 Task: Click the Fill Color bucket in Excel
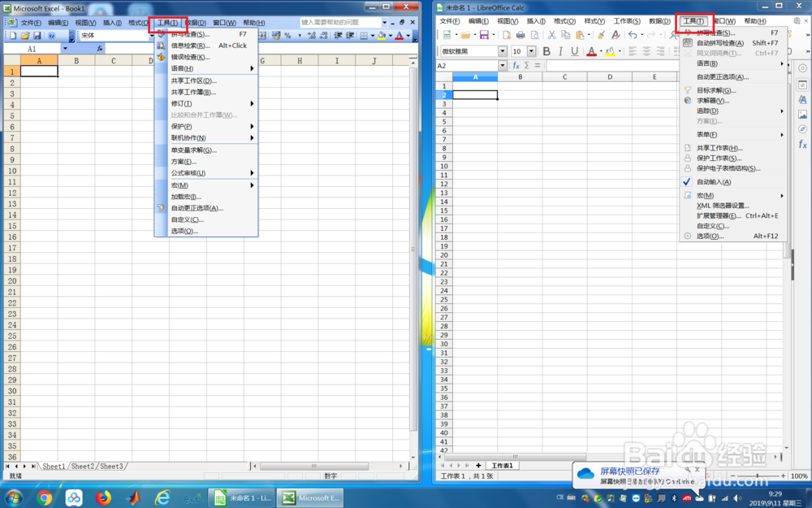pyautogui.click(x=382, y=35)
